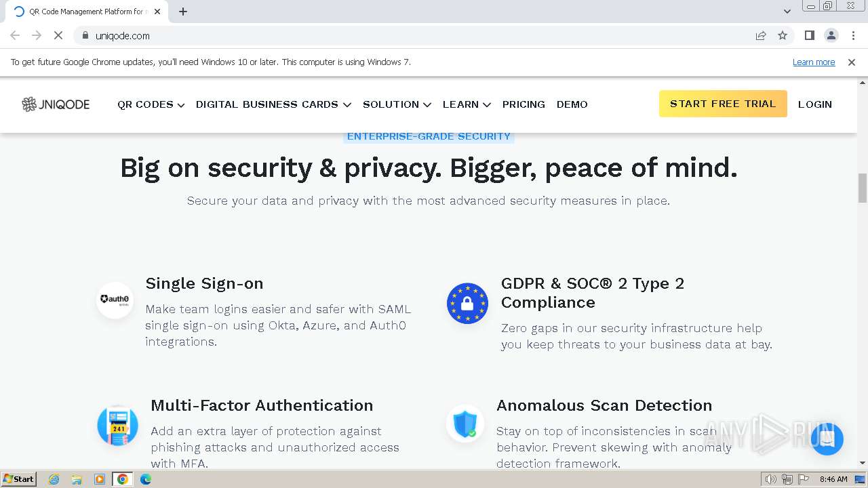Click the volume icon in system tray
Screen dimensions: 868x488
pyautogui.click(x=771, y=479)
